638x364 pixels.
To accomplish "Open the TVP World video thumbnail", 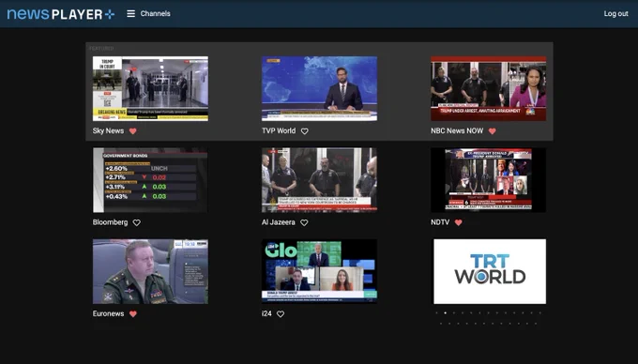I will (x=319, y=89).
